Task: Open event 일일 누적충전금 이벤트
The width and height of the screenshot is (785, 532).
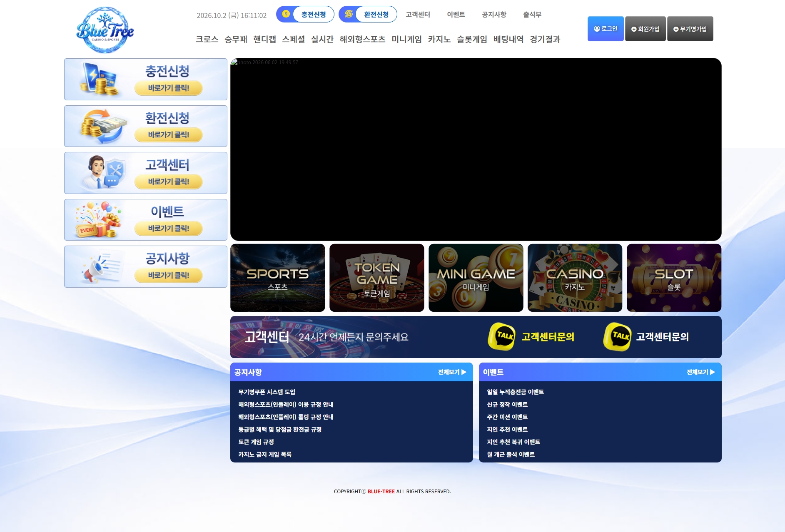Action: click(516, 392)
